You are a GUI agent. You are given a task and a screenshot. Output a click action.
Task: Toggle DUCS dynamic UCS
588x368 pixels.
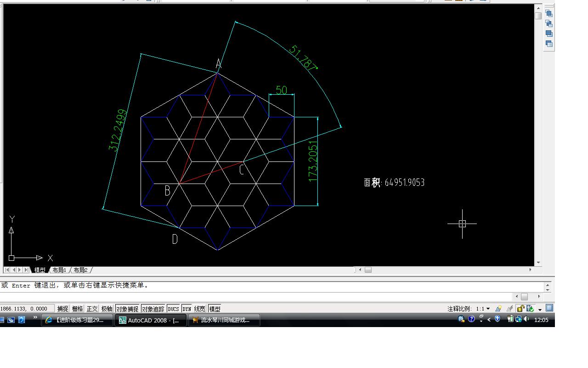(x=173, y=309)
